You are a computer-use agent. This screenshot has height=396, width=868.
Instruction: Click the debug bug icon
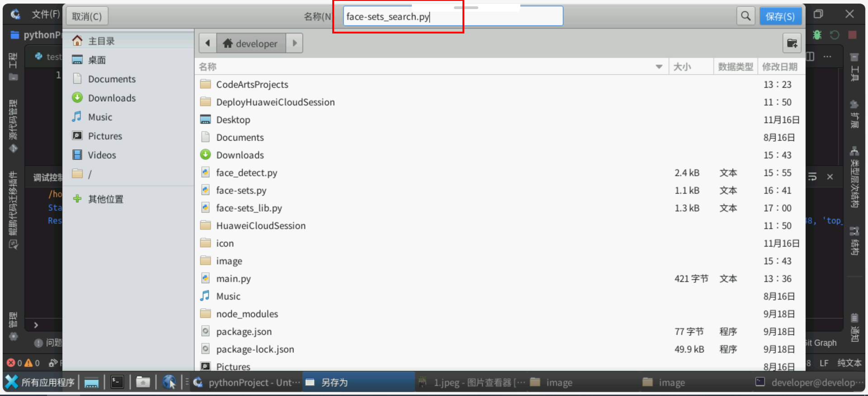click(817, 35)
